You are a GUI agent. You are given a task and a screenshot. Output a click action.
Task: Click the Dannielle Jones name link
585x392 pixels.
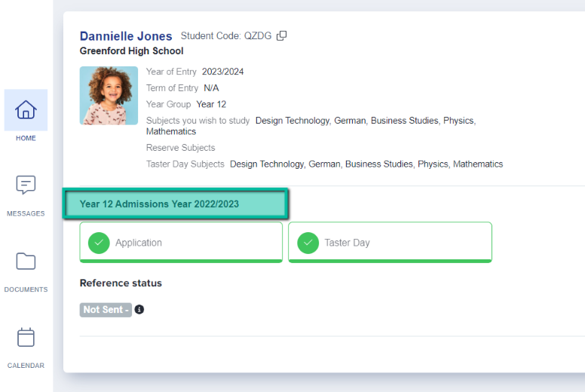click(x=126, y=36)
